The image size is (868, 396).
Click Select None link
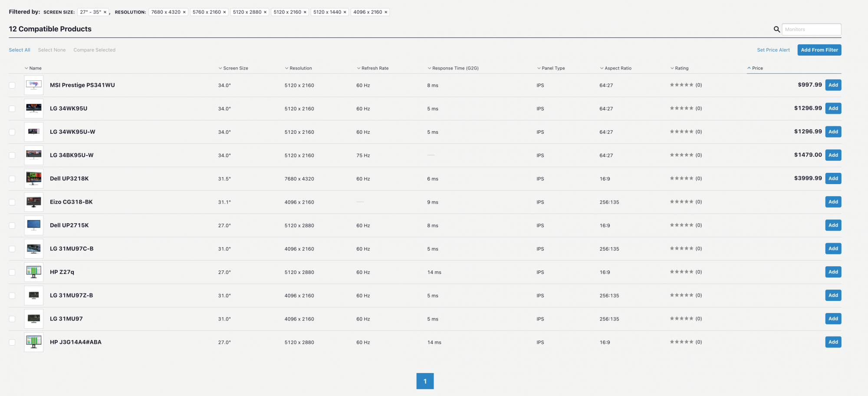point(52,50)
